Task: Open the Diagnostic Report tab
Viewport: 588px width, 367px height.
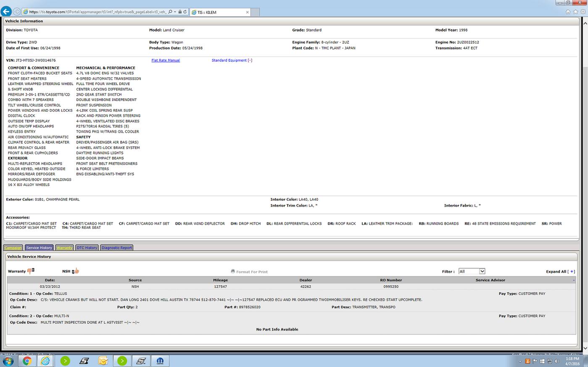Action: point(117,248)
